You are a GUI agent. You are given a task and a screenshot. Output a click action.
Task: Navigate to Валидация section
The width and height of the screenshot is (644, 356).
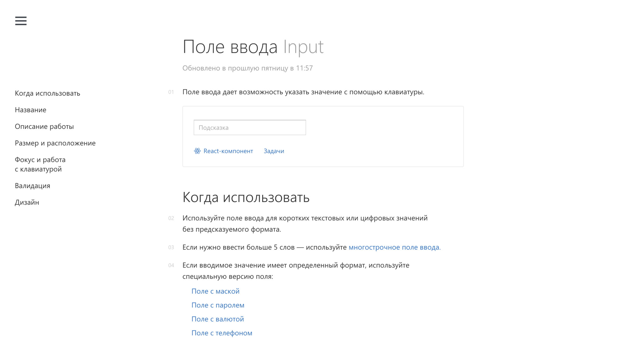click(32, 186)
